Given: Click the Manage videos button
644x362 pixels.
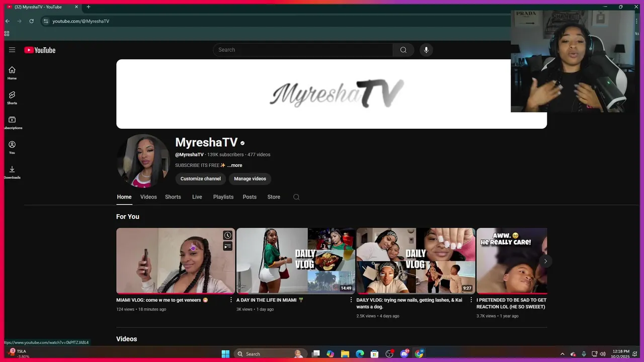Looking at the screenshot, I should coord(250,178).
